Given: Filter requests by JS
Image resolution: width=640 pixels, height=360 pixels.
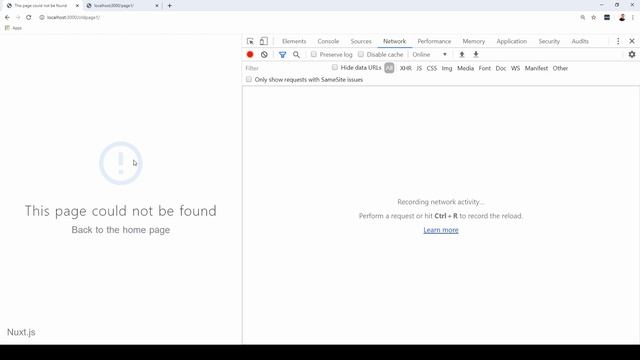Looking at the screenshot, I should click(x=419, y=68).
